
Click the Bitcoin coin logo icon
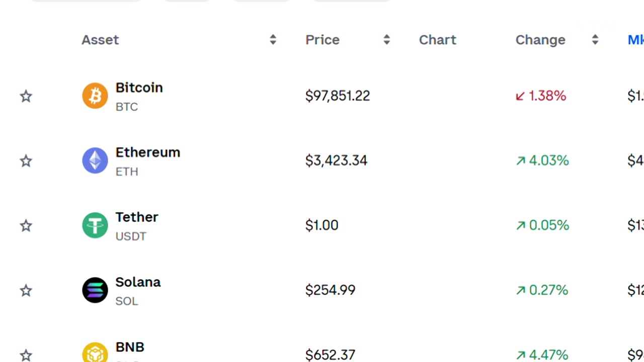click(x=95, y=96)
